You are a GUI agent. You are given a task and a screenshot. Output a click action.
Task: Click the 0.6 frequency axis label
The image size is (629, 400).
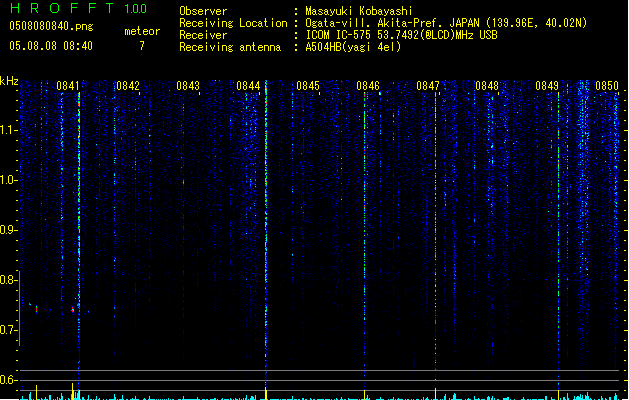click(x=8, y=380)
